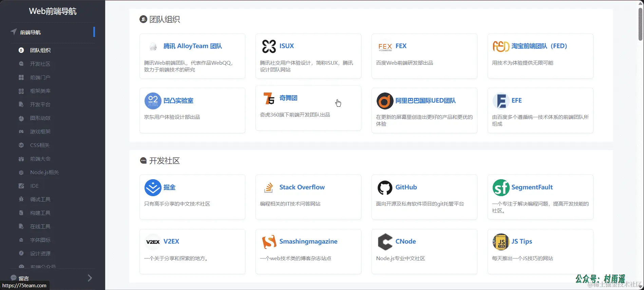Click the paper plane icon beside 前端导航

tap(14, 32)
